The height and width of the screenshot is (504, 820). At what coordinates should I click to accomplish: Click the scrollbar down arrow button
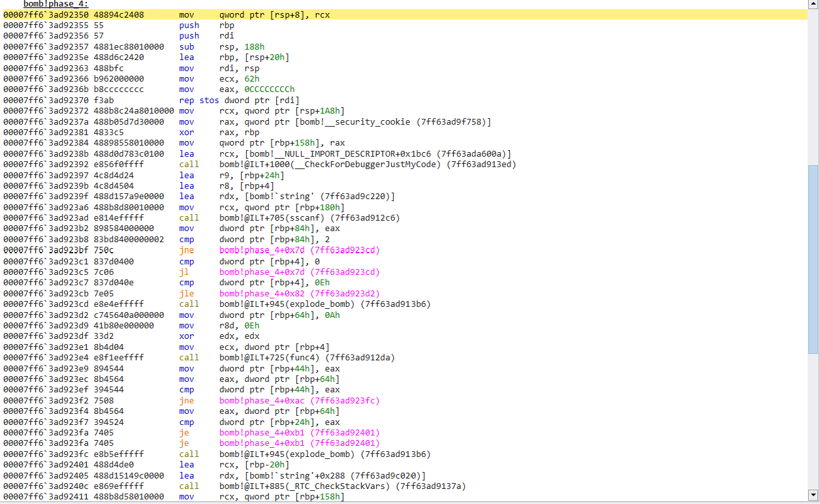click(x=813, y=494)
